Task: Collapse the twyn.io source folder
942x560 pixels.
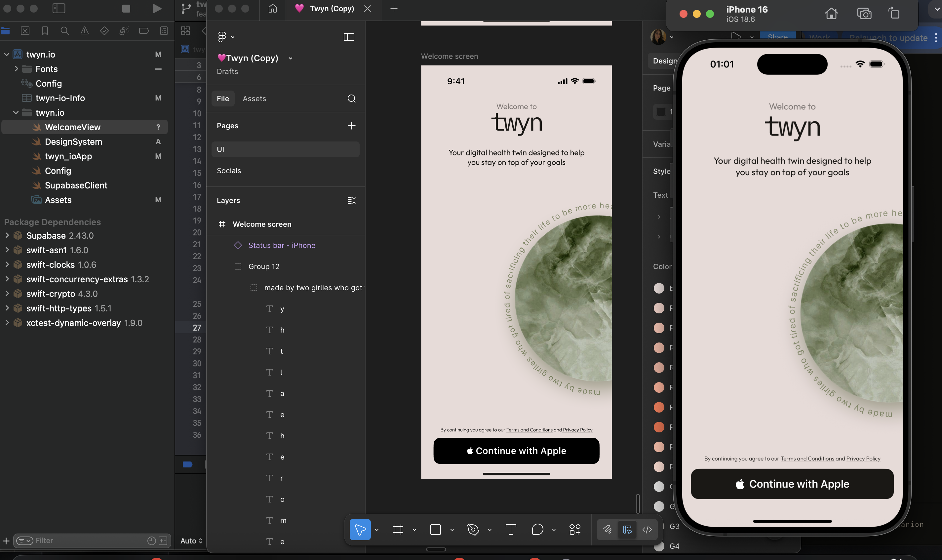Action: tap(16, 112)
